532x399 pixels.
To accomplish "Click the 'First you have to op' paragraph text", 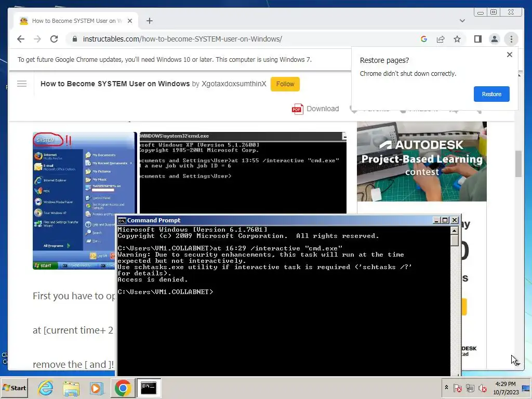I will point(74,296).
